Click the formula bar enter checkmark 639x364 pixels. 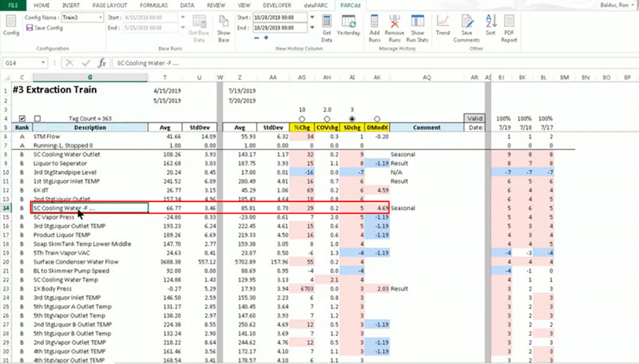point(85,63)
